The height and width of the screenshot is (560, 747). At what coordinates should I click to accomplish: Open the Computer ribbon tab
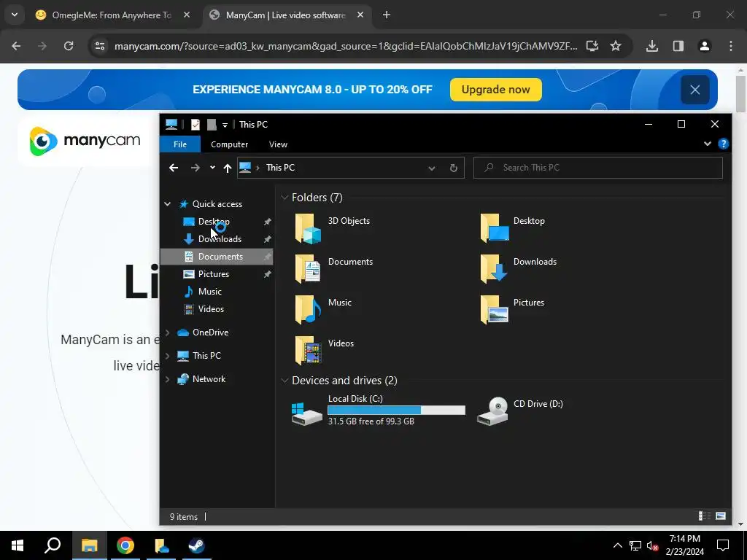(x=229, y=144)
